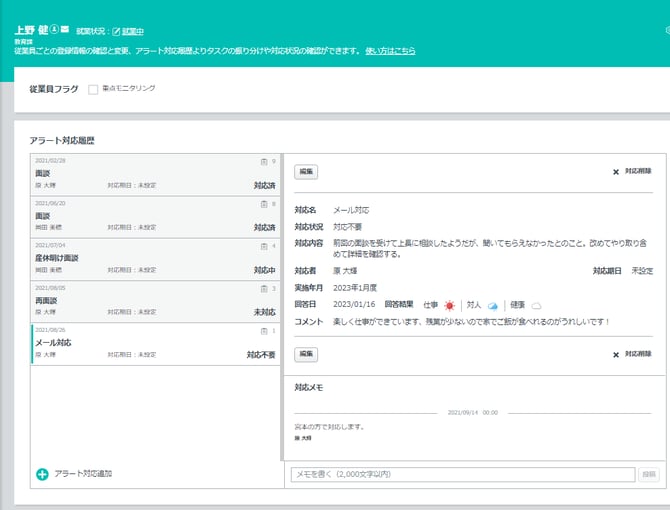
Task: Click the 2021/09/14 00:00 memo timestamp
Action: (x=473, y=413)
